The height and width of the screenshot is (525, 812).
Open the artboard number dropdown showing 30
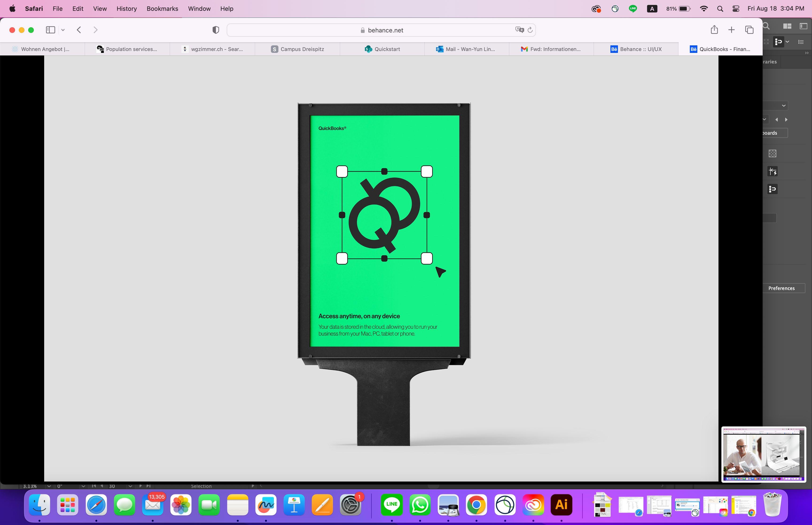pos(130,486)
